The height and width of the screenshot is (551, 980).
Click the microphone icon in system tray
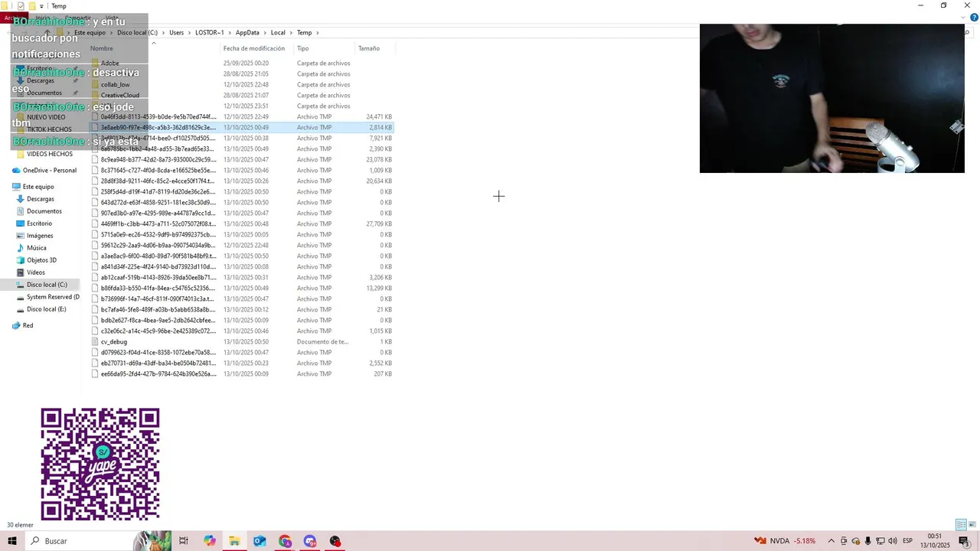868,541
